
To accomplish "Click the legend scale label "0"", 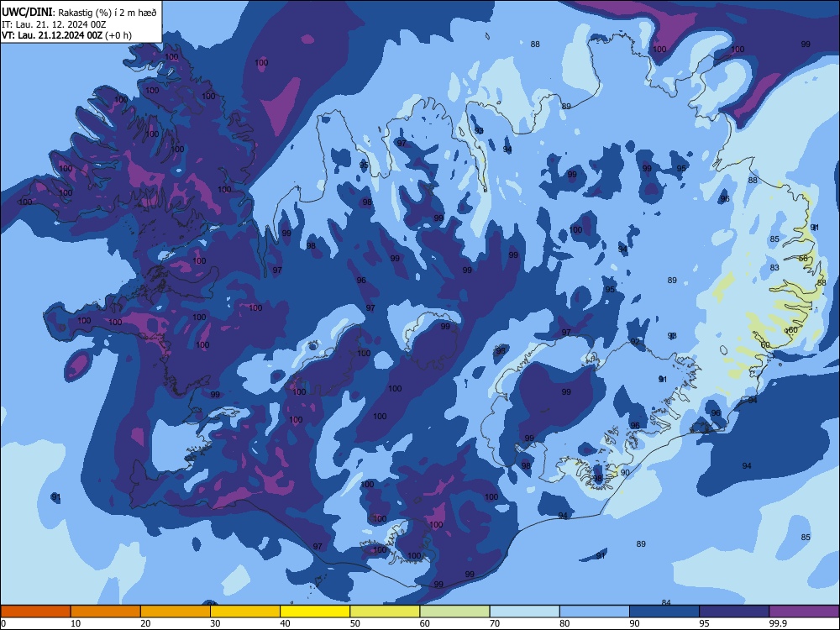I will coord(3,623).
